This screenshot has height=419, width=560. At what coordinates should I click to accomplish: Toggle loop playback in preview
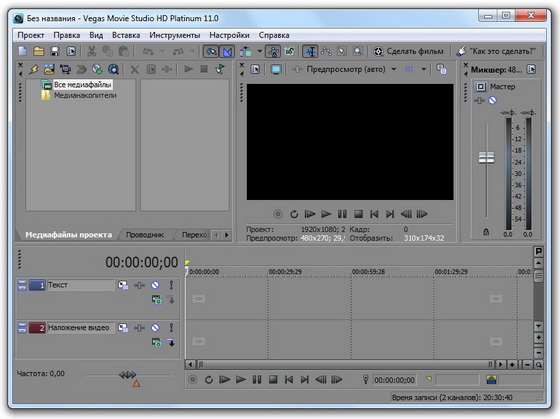(x=294, y=214)
